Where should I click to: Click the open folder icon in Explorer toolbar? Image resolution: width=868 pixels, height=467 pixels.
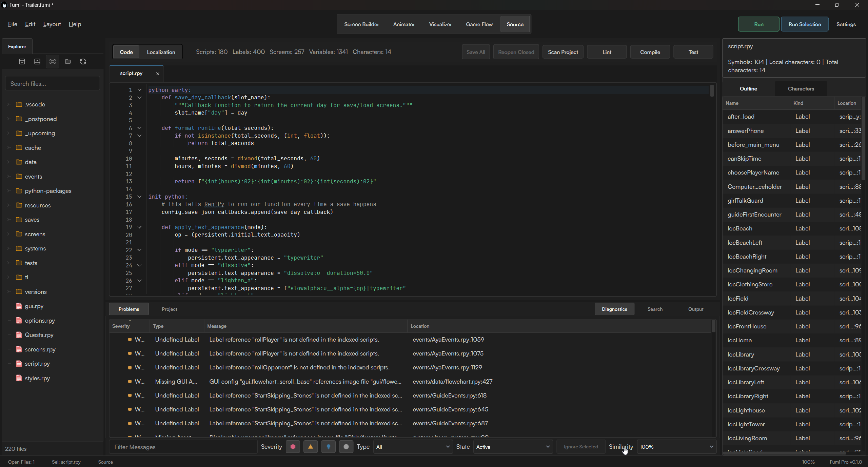pyautogui.click(x=68, y=61)
